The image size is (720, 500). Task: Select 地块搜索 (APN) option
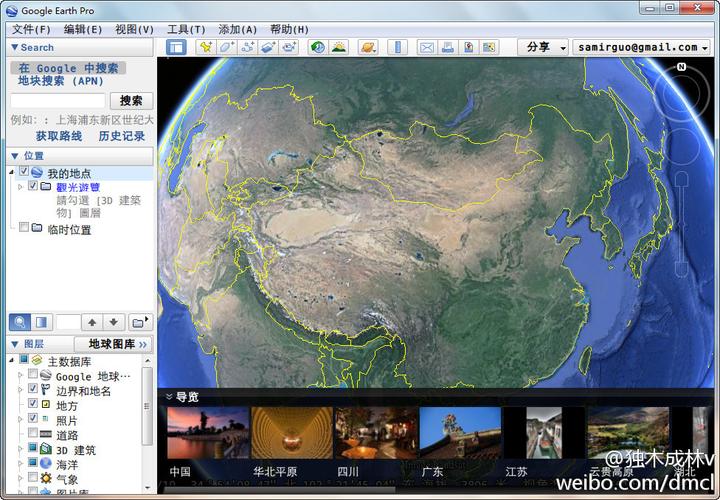click(x=61, y=81)
